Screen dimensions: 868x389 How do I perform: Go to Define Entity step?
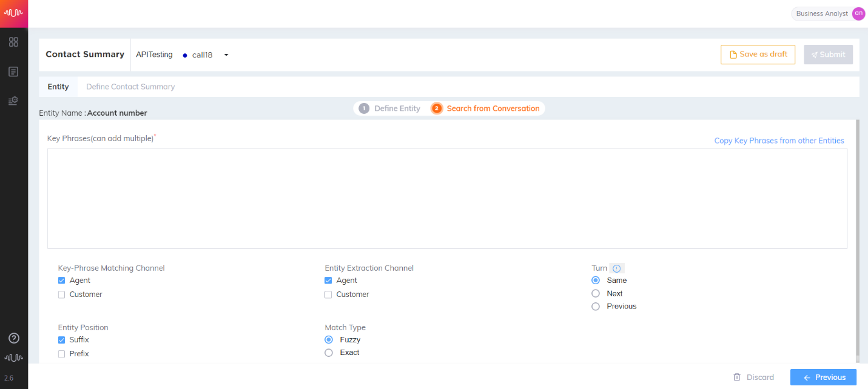click(389, 108)
